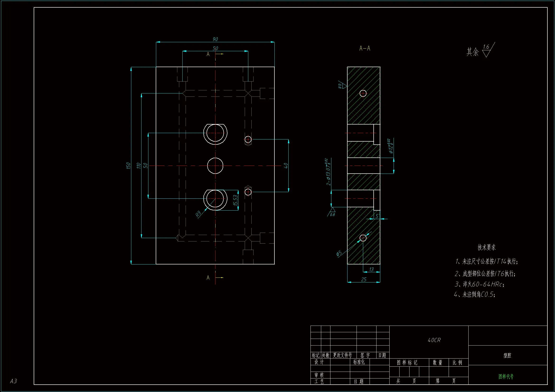555x392 pixels.
Task: Select the 未注倒角C0.5 requirement line
Action: pos(475,295)
